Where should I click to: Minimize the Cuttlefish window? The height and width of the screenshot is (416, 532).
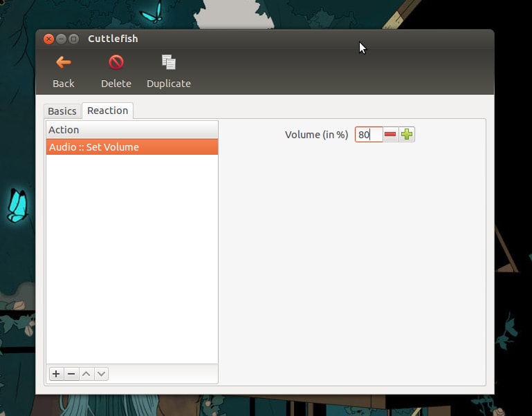coord(61,39)
